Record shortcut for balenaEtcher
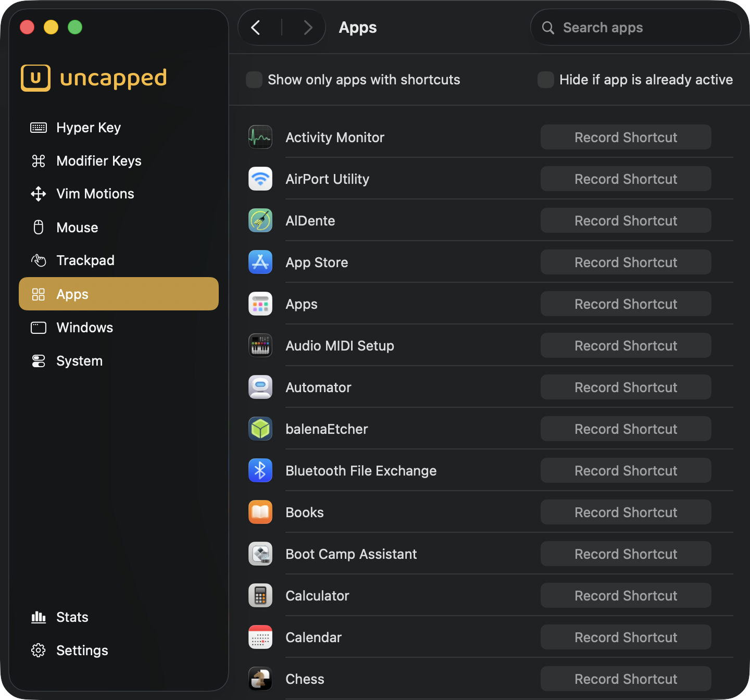The height and width of the screenshot is (700, 750). click(x=626, y=429)
